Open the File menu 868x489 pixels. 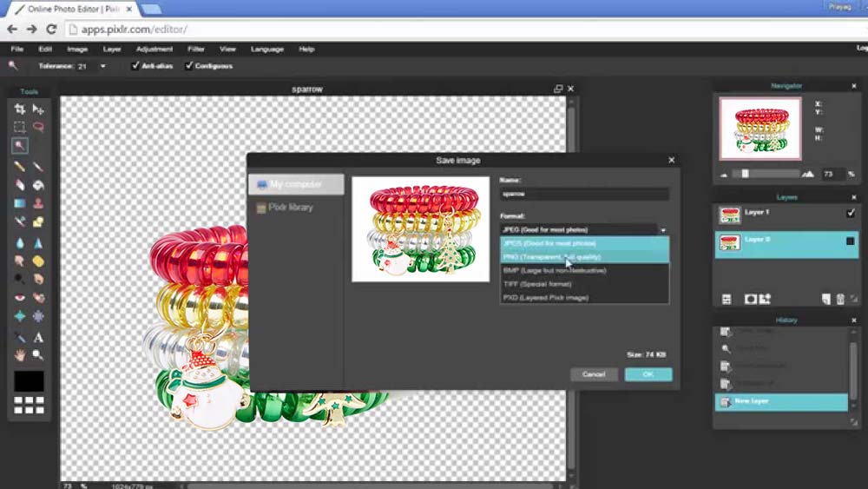17,49
